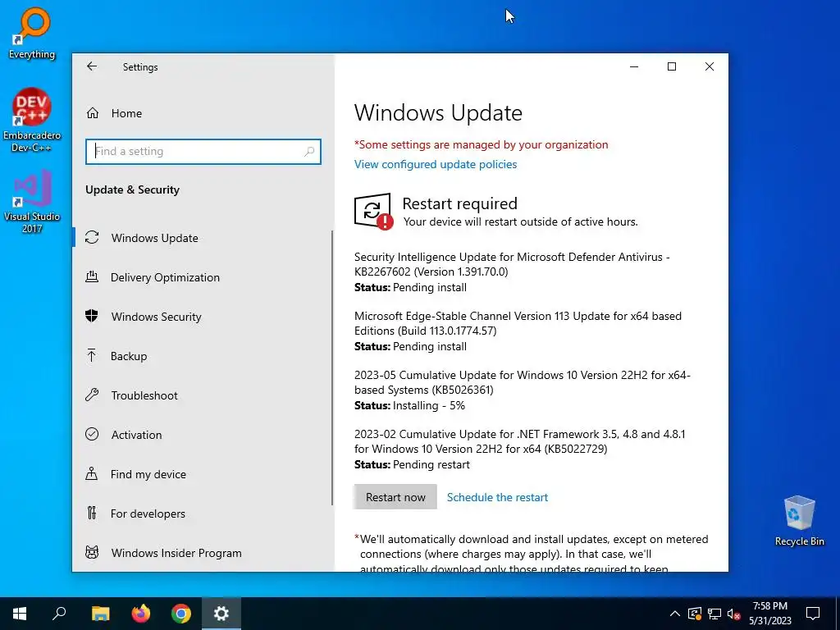Click the Restart now button
Viewport: 840px width, 630px height.
tap(395, 497)
